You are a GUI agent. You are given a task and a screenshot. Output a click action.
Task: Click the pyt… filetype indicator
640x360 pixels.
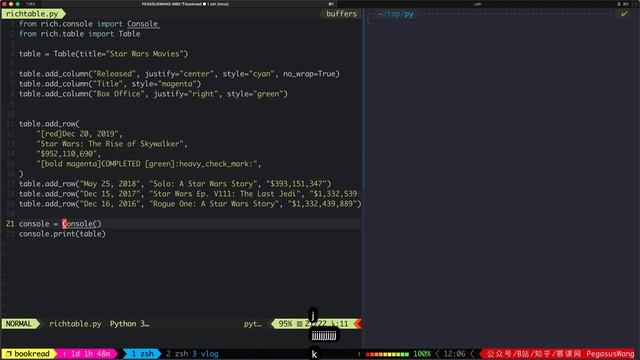tap(253, 324)
